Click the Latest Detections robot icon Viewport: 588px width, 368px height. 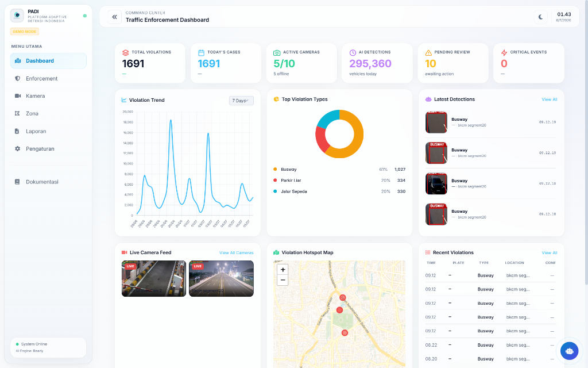click(428, 99)
